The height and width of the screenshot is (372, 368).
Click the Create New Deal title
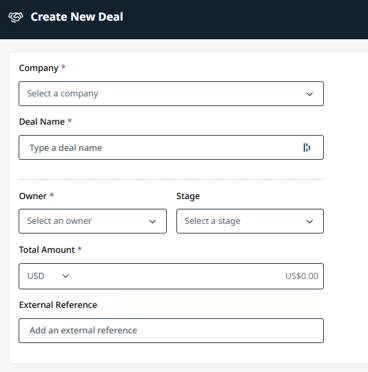(77, 17)
